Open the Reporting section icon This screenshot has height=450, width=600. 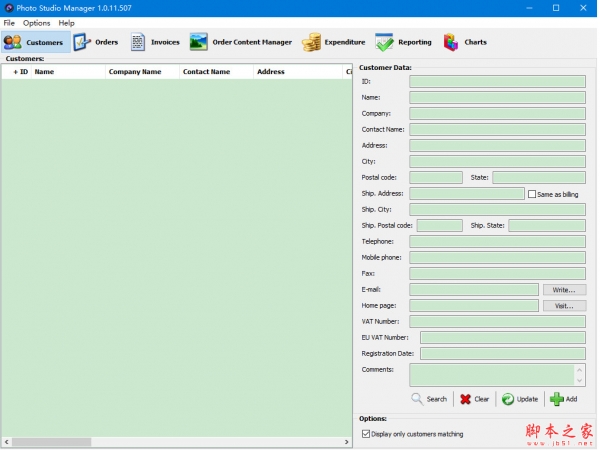click(384, 42)
